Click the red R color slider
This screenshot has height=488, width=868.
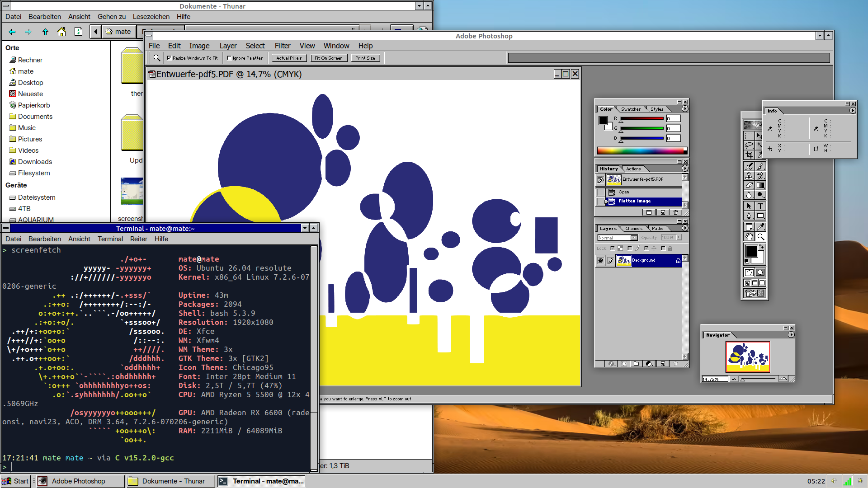point(642,119)
